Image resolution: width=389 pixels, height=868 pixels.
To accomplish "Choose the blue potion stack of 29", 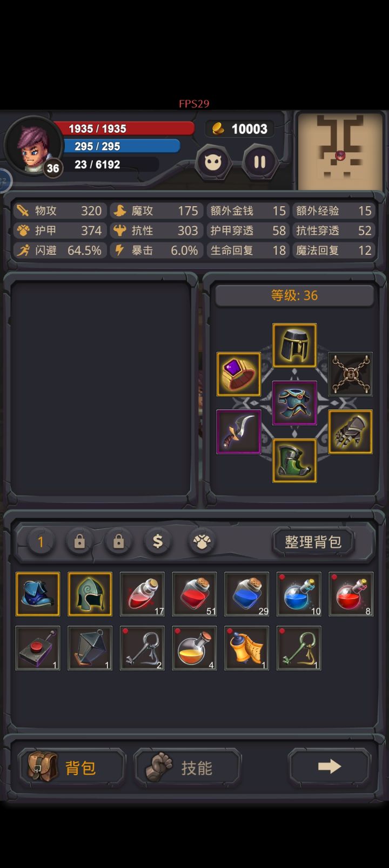I will 246,594.
